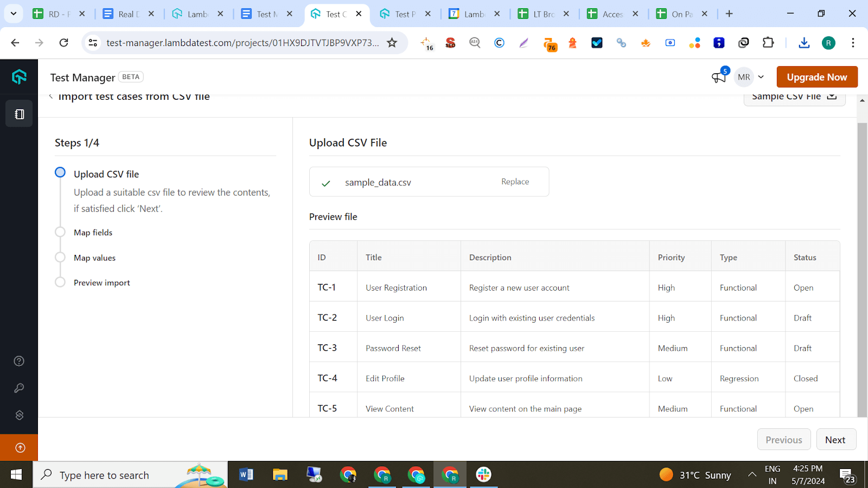The image size is (868, 488).
Task: Open the Alt text magnifier extension
Action: [x=475, y=43]
